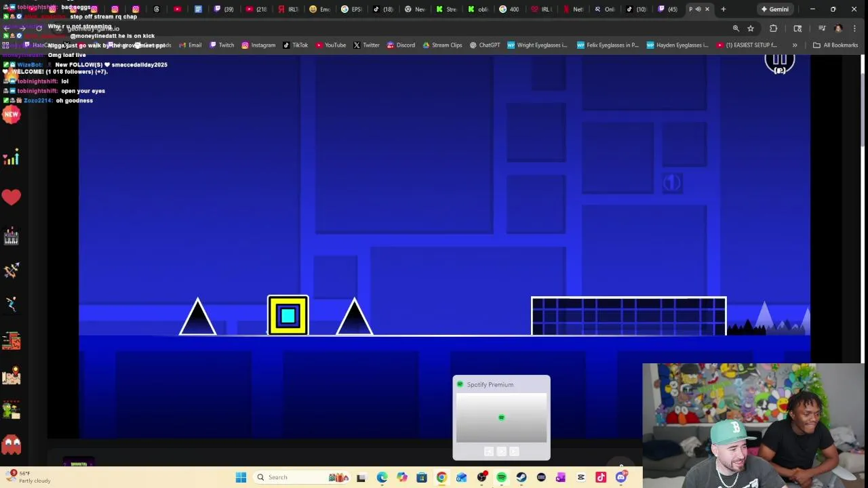Open a new browser tab

point(724,9)
